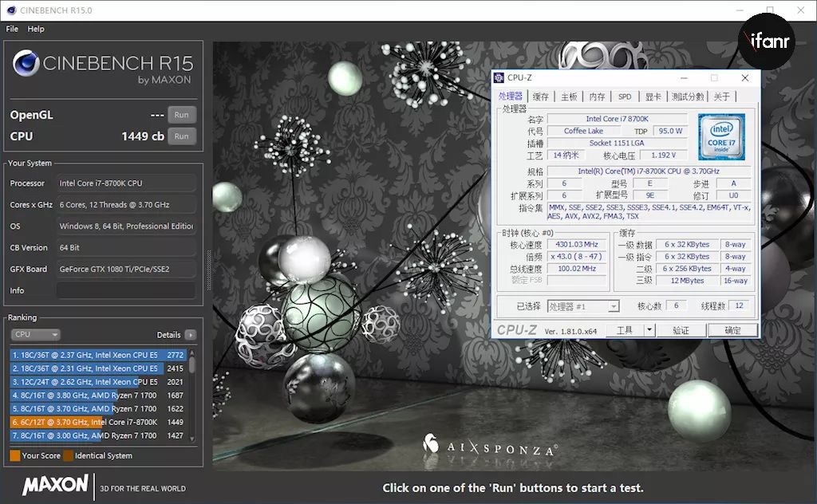Switch to the 内存 tab in CPU-Z
This screenshot has width=817, height=504.
[x=597, y=96]
